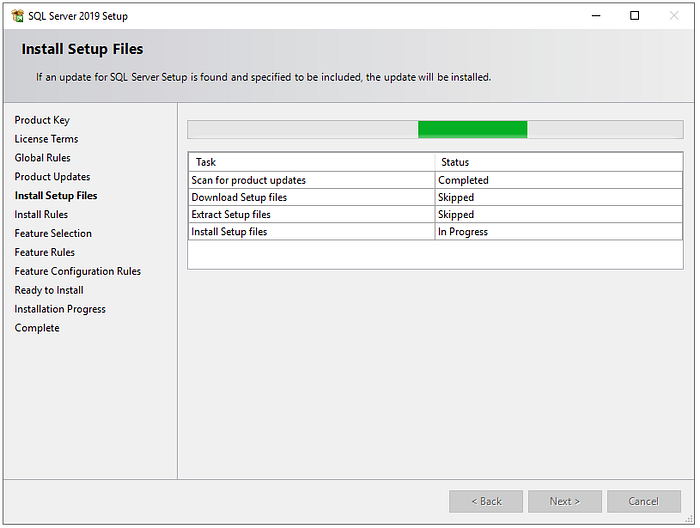Image resolution: width=700 pixels, height=528 pixels.
Task: Select the 'Install Setup files' task cell
Action: 312,232
